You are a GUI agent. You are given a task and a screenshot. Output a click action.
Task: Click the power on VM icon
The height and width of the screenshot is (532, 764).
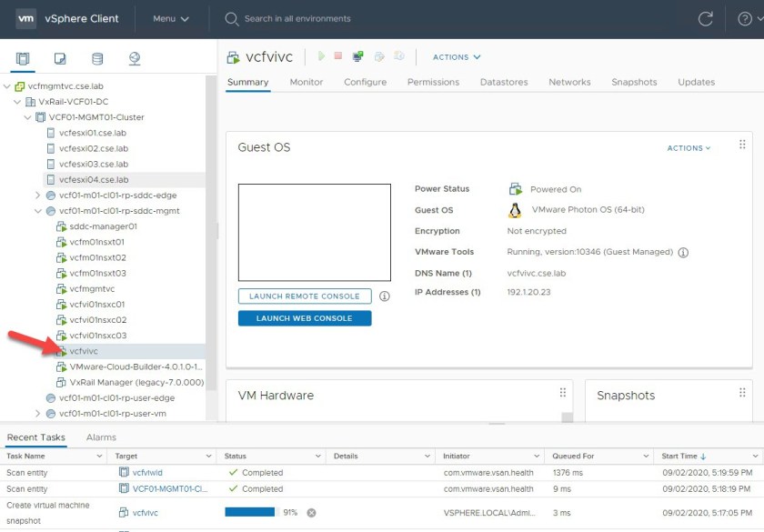click(x=320, y=56)
